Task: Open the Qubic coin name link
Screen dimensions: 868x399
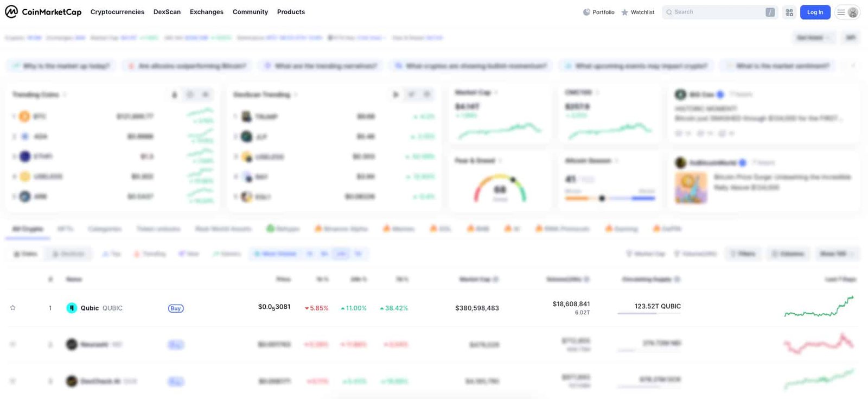Action: coord(90,308)
